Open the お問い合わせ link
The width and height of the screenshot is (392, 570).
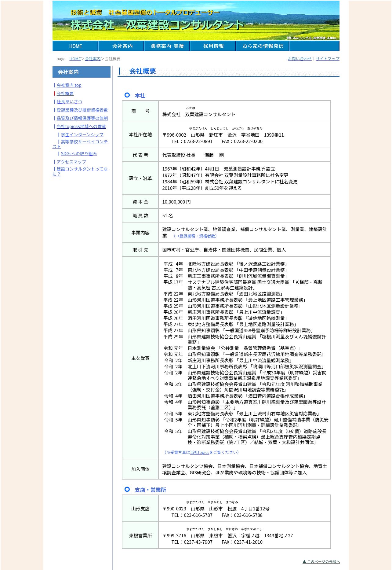click(300, 59)
